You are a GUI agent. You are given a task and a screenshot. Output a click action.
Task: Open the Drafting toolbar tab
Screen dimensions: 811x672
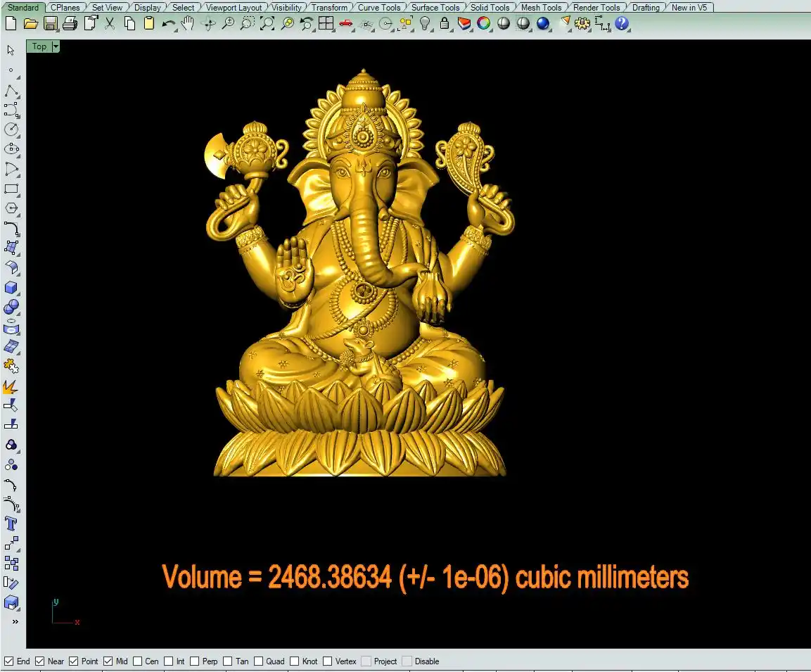(646, 8)
